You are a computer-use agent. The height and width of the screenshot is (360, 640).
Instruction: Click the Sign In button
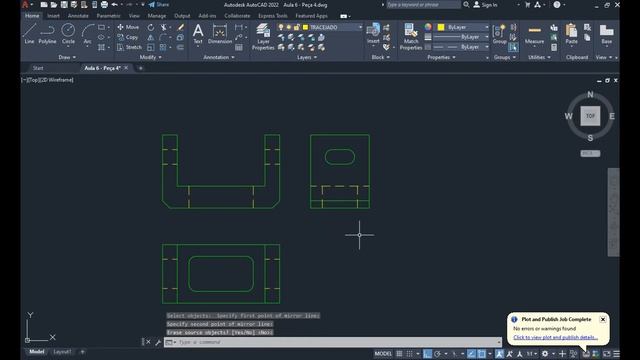[x=485, y=5]
